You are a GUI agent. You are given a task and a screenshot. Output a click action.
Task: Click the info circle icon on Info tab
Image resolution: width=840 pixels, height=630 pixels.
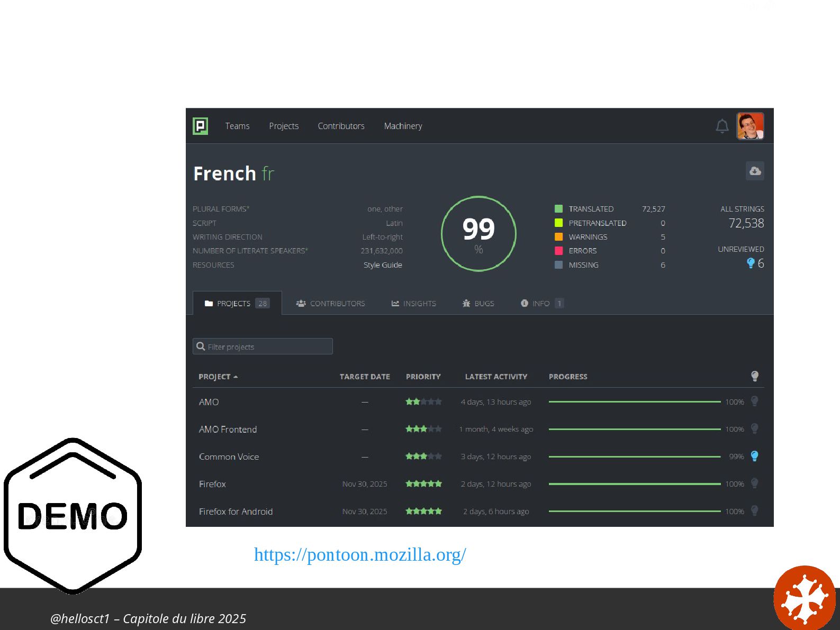(525, 304)
